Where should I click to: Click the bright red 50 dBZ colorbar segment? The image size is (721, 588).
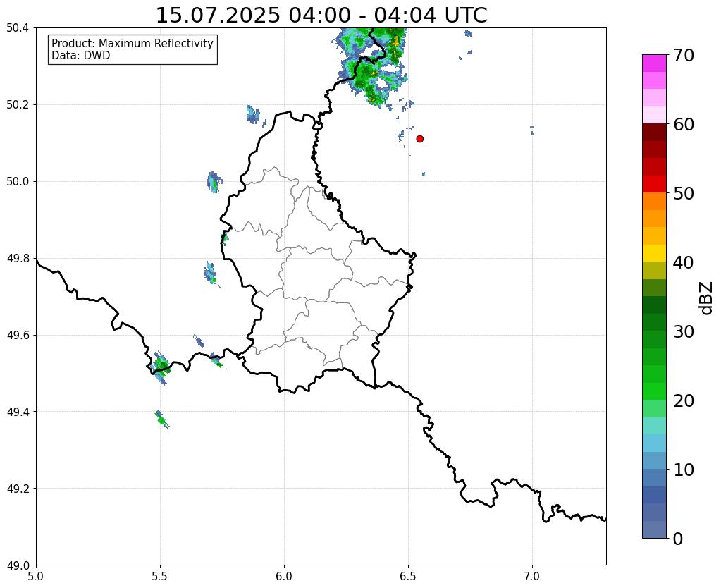pyautogui.click(x=654, y=184)
